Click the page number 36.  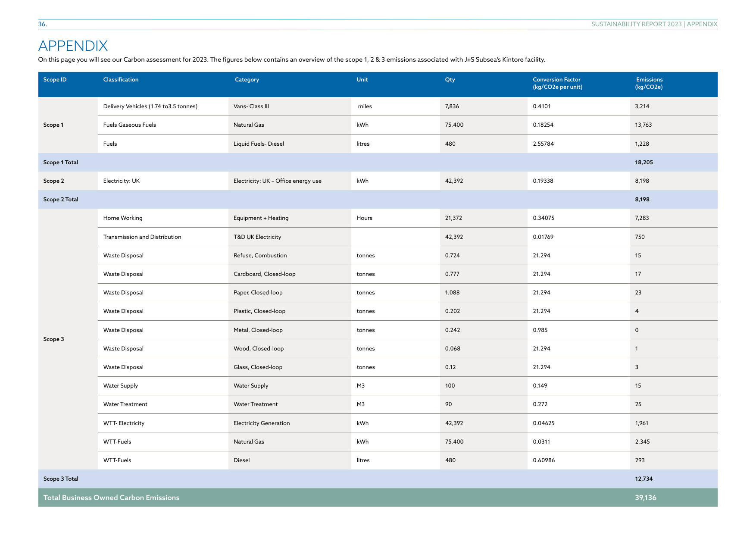[42, 24]
